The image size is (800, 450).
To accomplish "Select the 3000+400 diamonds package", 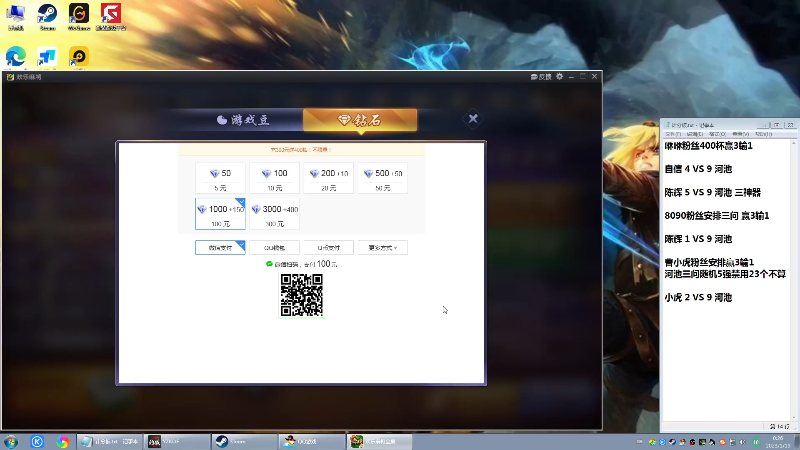I will tap(274, 214).
